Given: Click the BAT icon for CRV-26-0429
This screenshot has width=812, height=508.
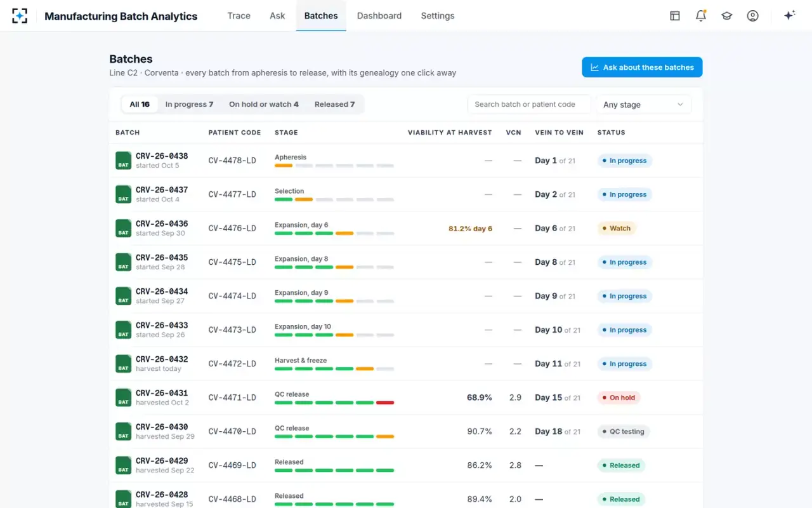Looking at the screenshot, I should point(123,465).
